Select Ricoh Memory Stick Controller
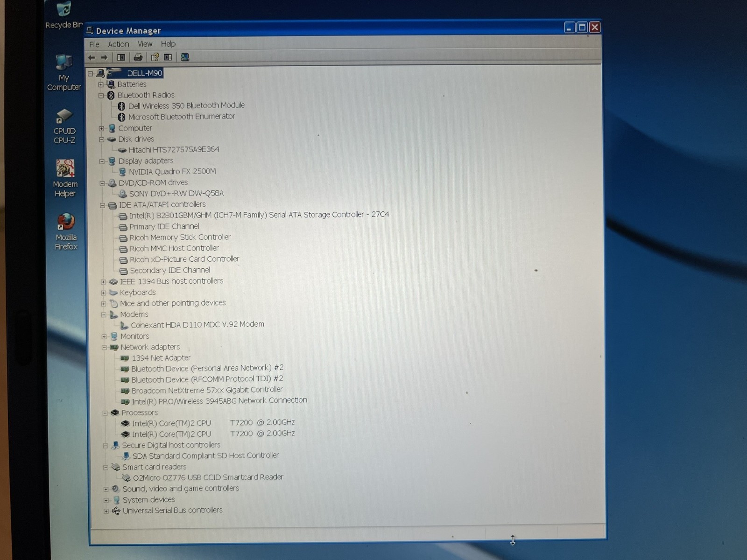Viewport: 747px width, 560px height. point(180,238)
